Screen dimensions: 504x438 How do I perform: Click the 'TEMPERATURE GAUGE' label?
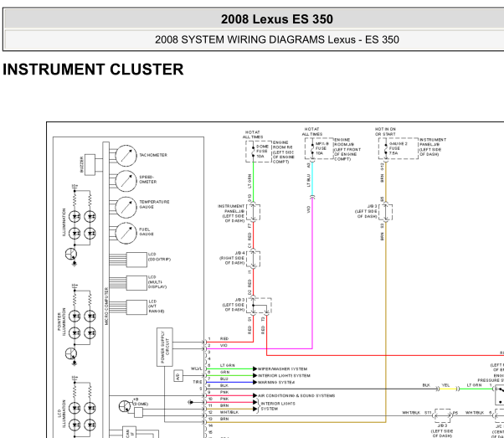[154, 204]
